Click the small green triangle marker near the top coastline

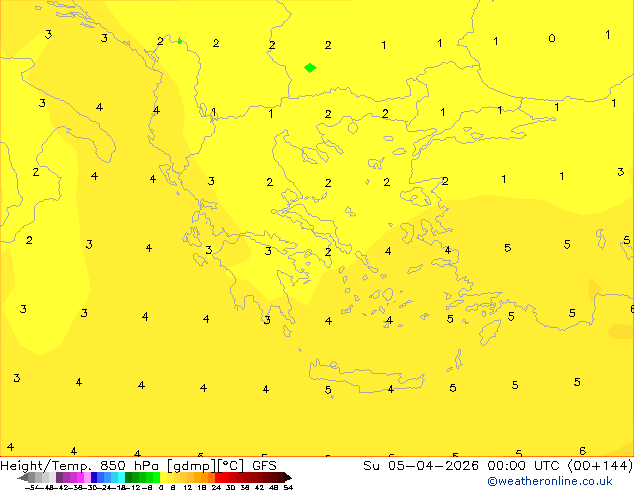pyautogui.click(x=180, y=40)
